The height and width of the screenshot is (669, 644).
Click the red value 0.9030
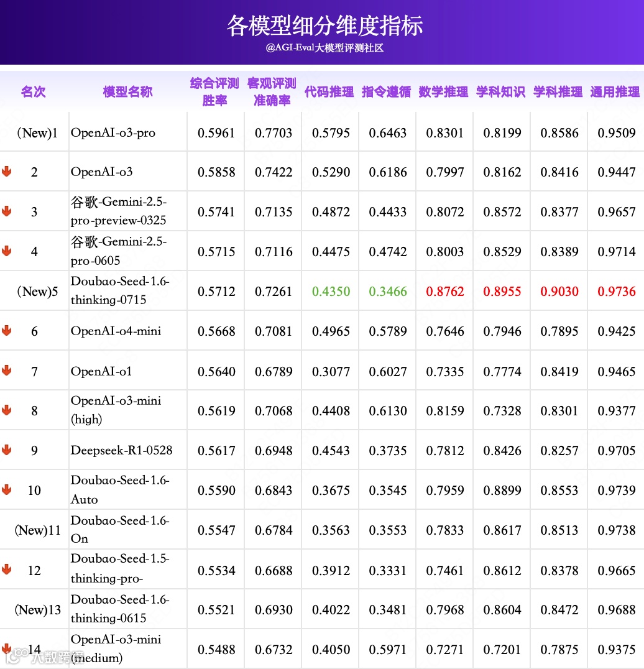click(559, 292)
